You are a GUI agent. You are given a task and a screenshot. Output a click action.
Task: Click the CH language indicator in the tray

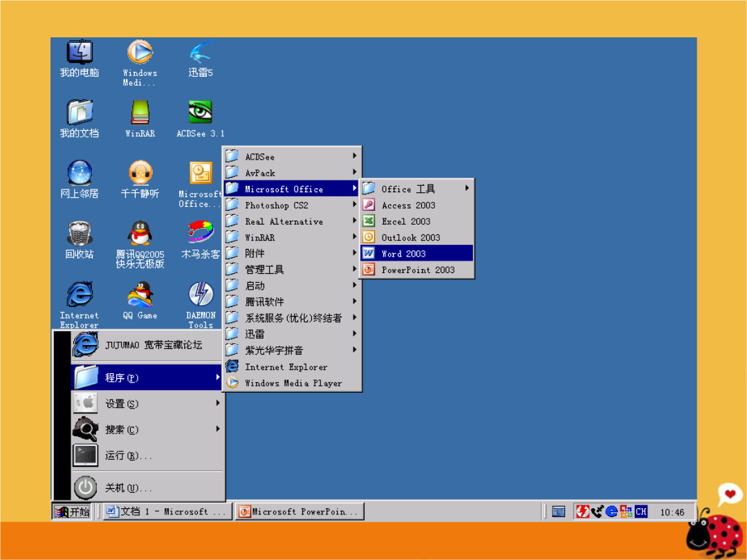[x=640, y=512]
